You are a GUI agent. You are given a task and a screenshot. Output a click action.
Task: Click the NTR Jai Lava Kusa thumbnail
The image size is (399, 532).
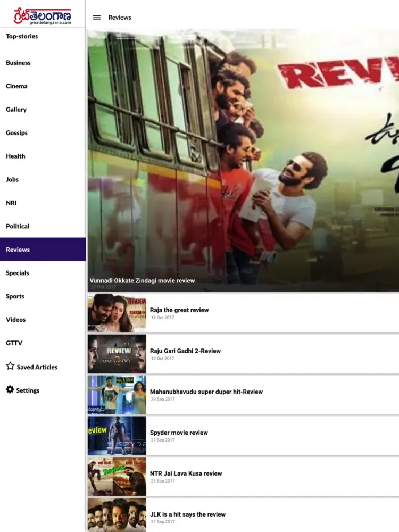(117, 477)
